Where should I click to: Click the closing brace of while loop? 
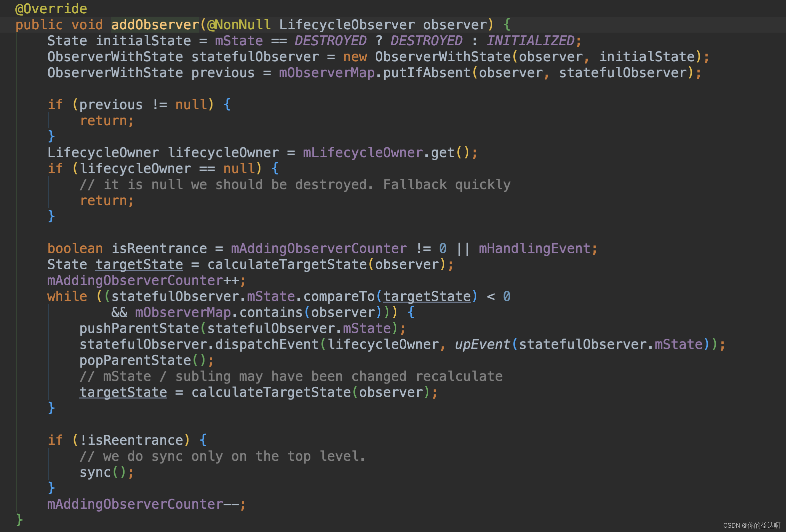click(x=51, y=408)
